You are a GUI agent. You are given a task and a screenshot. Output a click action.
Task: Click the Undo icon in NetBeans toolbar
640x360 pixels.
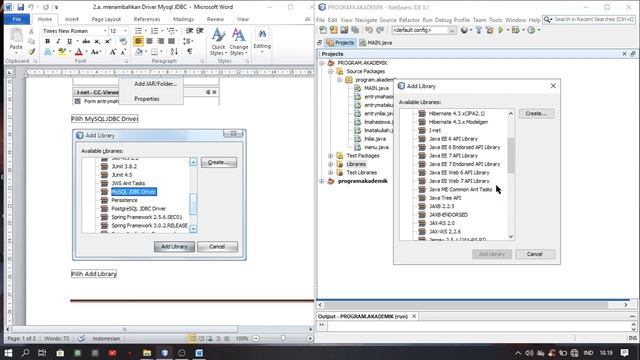369,30
